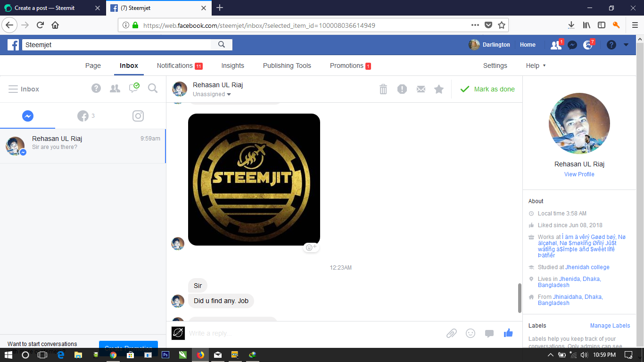644x362 pixels.
Task: Switch to the Page tab
Action: pos(93,66)
